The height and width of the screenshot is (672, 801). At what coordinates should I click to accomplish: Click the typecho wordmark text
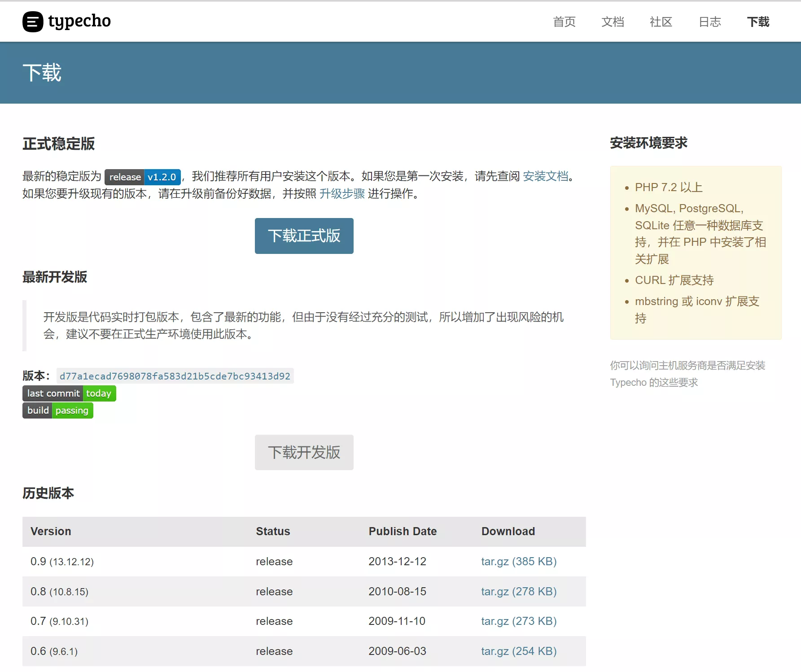point(79,21)
